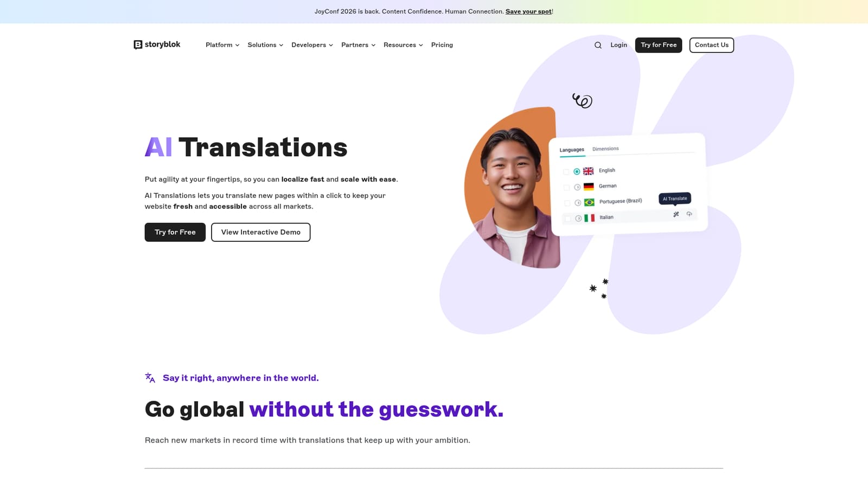Viewport: 868px width, 488px height.
Task: Switch to the Dimensions tab
Action: pyautogui.click(x=605, y=149)
